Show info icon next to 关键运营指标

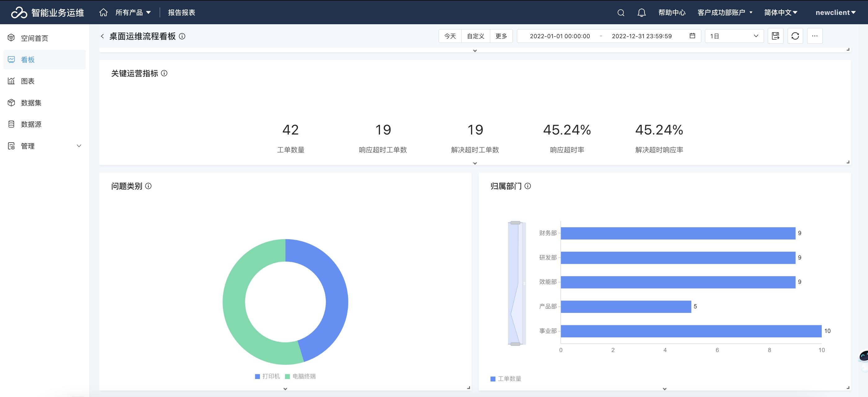164,73
